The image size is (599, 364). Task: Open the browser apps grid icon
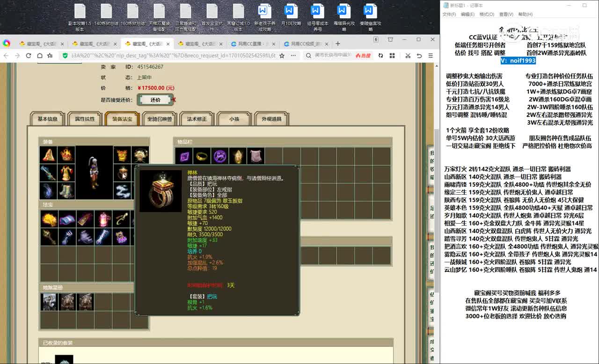[391, 56]
